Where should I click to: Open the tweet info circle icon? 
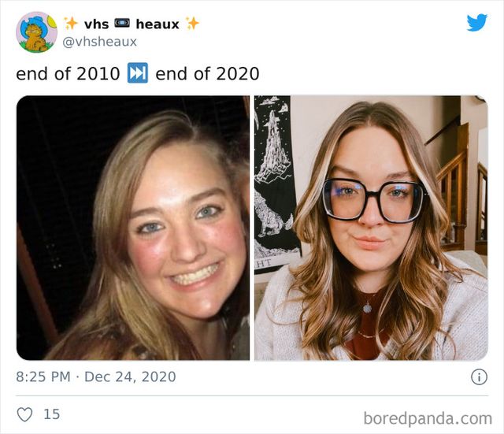coord(478,377)
